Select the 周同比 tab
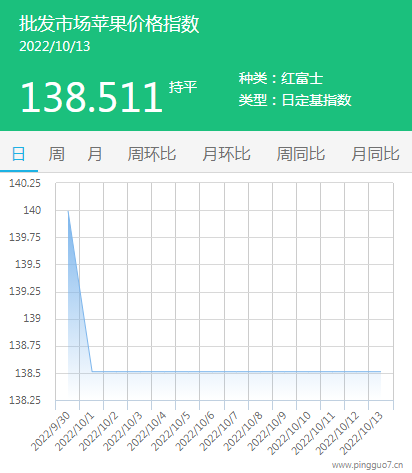This screenshot has height=473, width=412. tap(301, 154)
